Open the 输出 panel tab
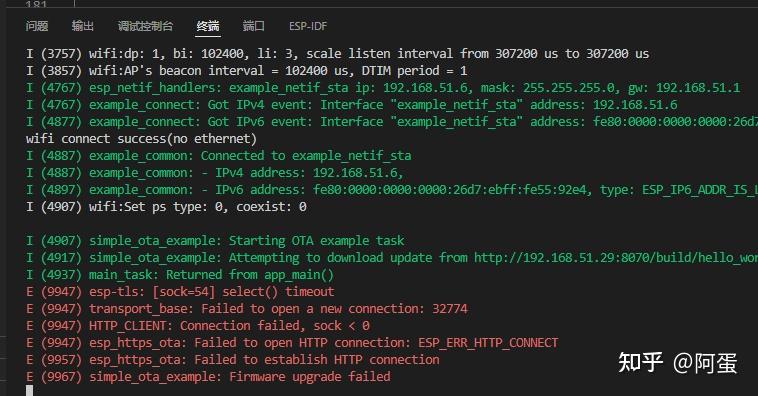Screen dimensions: 758x396 [x=83, y=26]
